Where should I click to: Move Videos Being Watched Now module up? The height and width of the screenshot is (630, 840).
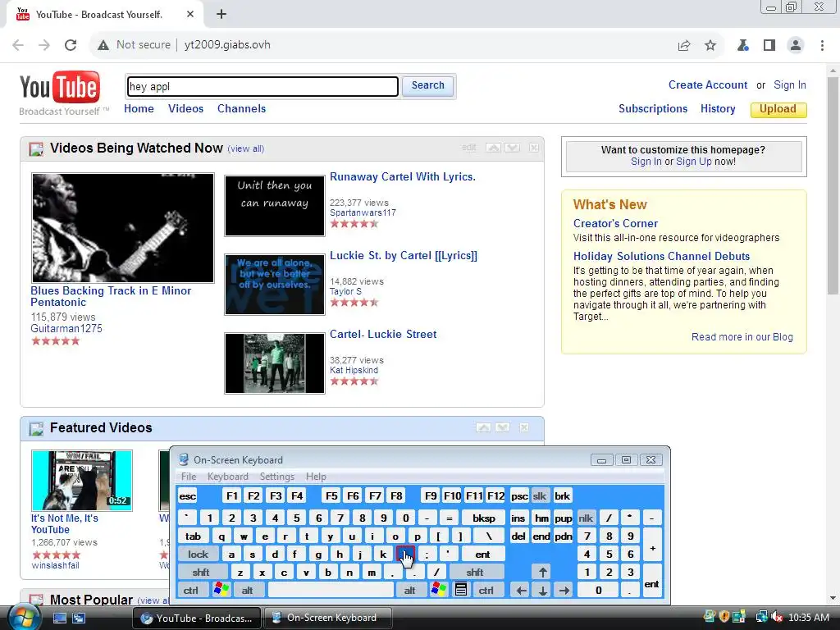(x=493, y=148)
